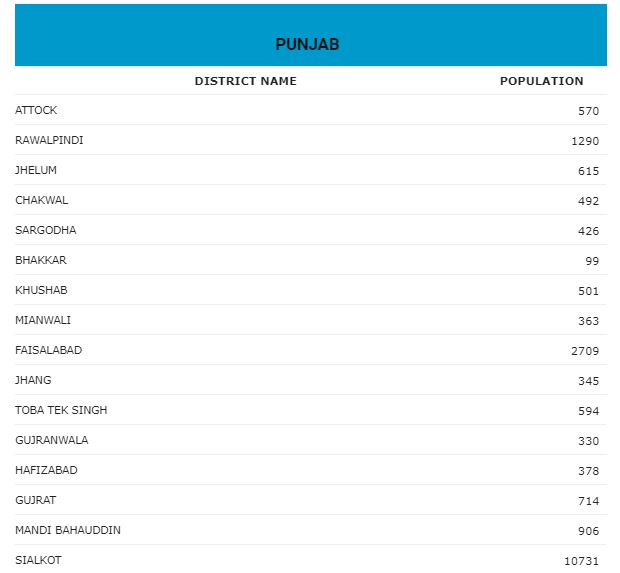Select the POPULATION column header

(542, 81)
